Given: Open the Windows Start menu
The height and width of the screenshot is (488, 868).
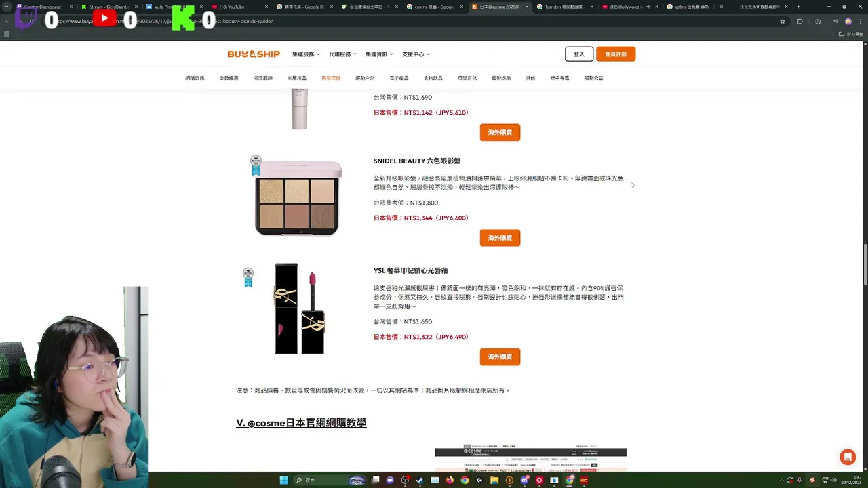Looking at the screenshot, I should tap(284, 480).
